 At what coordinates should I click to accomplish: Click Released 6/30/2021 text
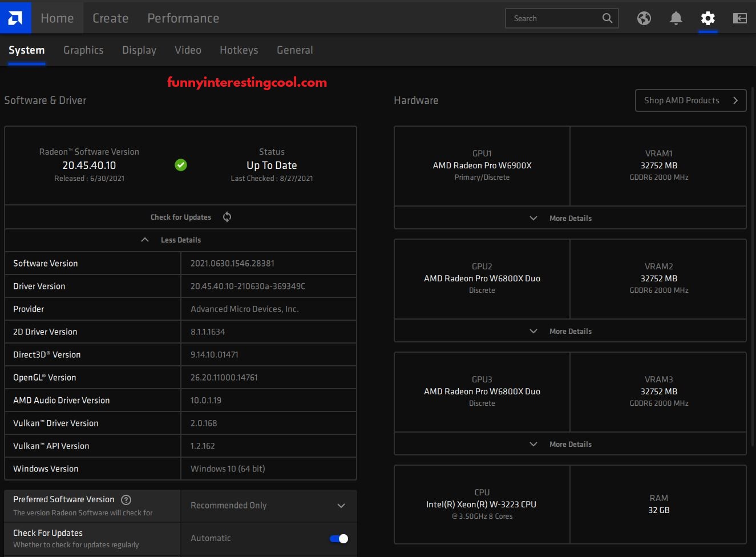click(89, 179)
